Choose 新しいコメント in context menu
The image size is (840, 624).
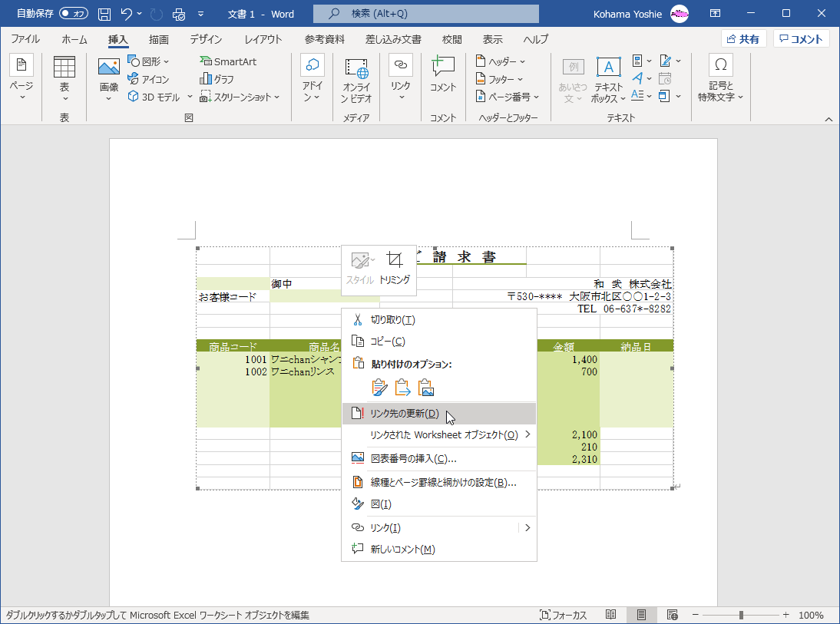(x=438, y=549)
